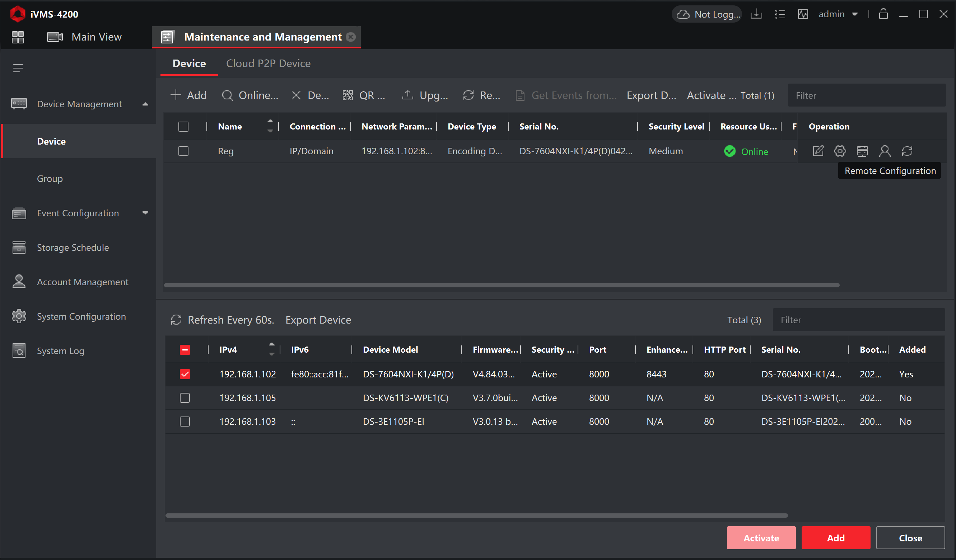Uncheck the 192.168.1.102 online device
This screenshot has height=560, width=956.
185,374
